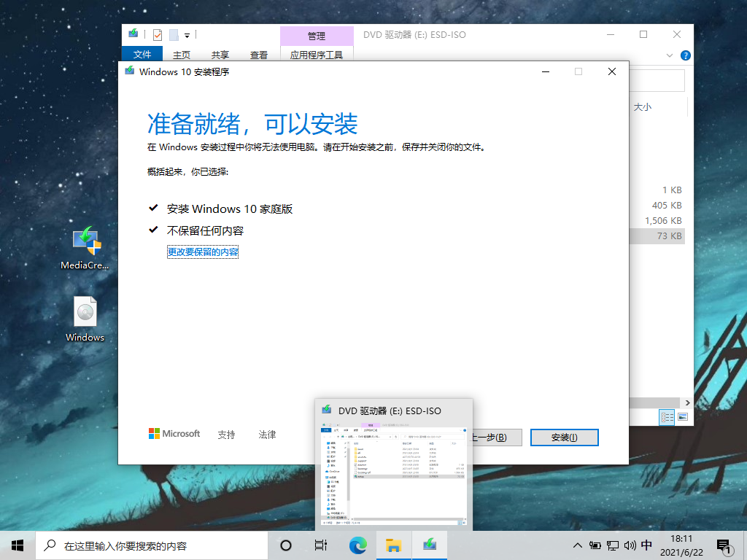The image size is (747, 560).
Task: Click the Explorer search box
Action: (657, 80)
